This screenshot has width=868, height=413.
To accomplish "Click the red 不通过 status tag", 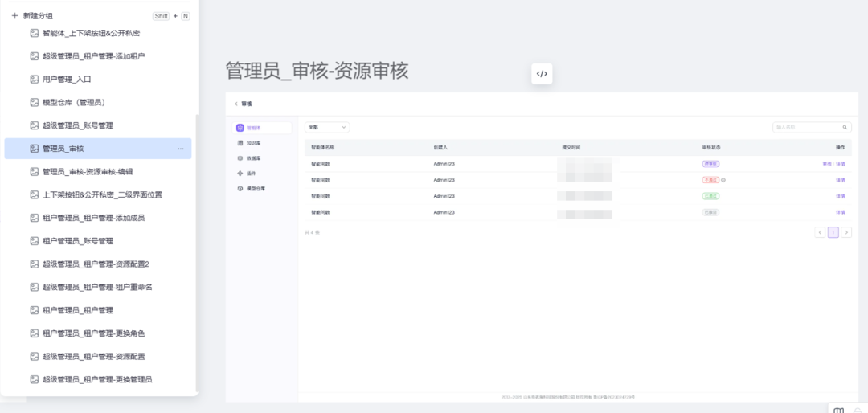I will pos(710,180).
